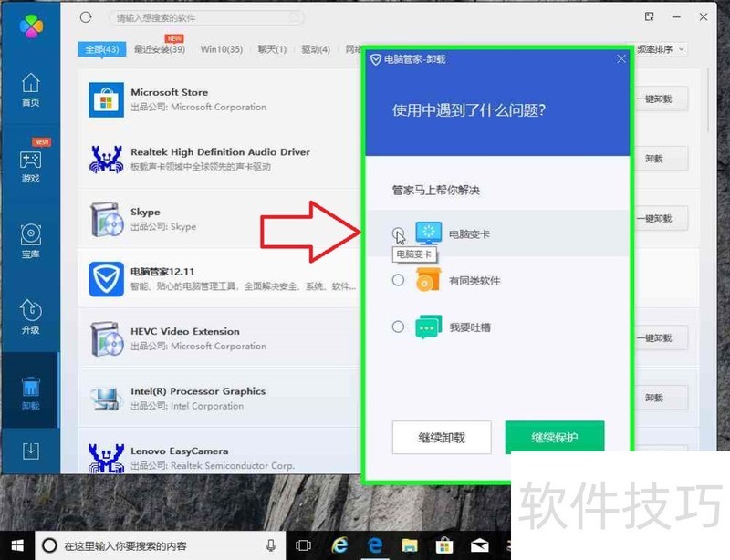Open the Windows Start menu
This screenshot has width=730, height=560.
click(x=17, y=545)
